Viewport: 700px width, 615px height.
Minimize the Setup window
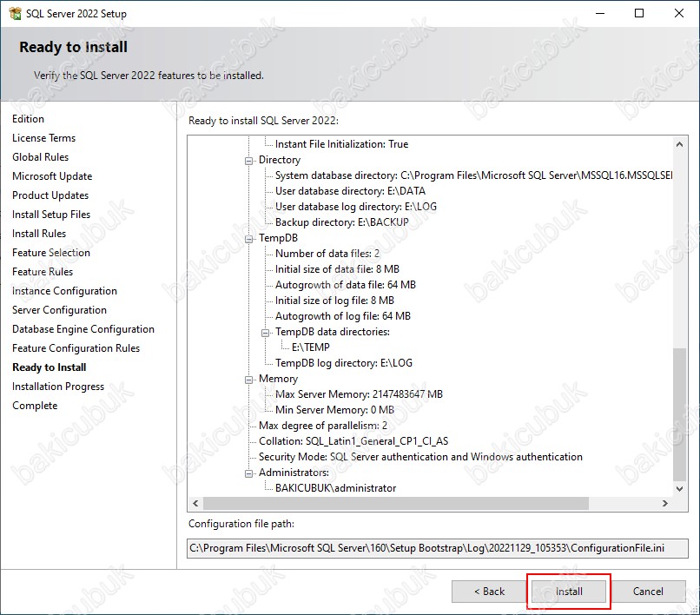click(600, 13)
